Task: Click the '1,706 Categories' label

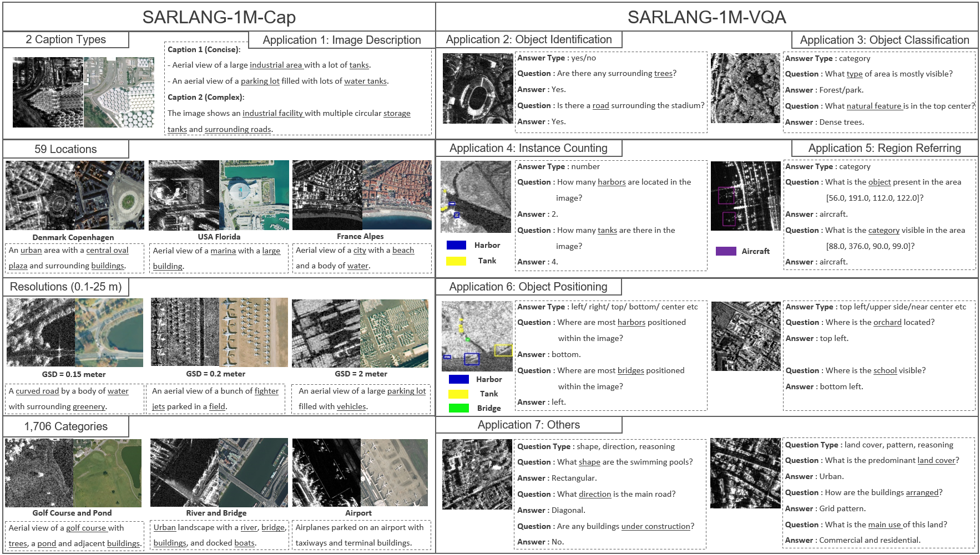Action: click(x=65, y=426)
